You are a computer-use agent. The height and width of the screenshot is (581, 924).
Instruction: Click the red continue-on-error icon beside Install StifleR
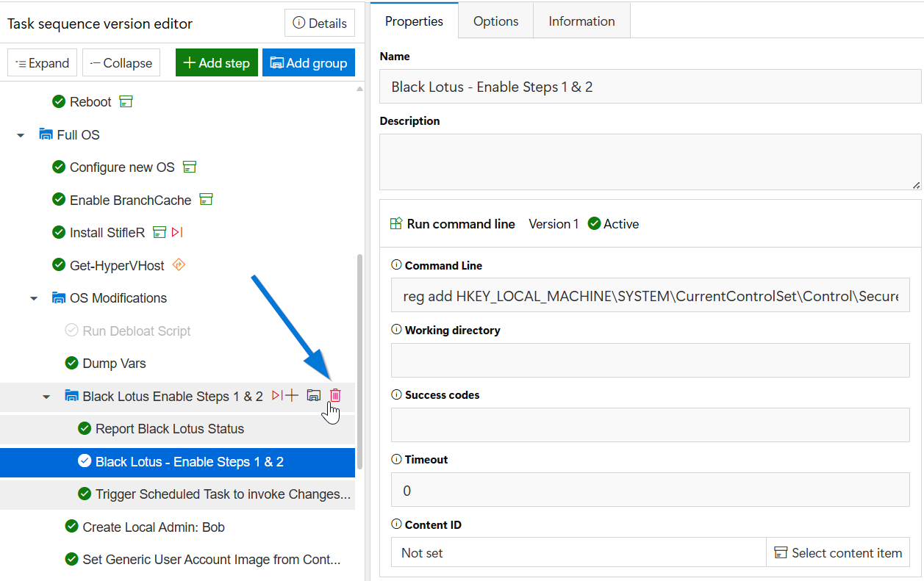(177, 232)
